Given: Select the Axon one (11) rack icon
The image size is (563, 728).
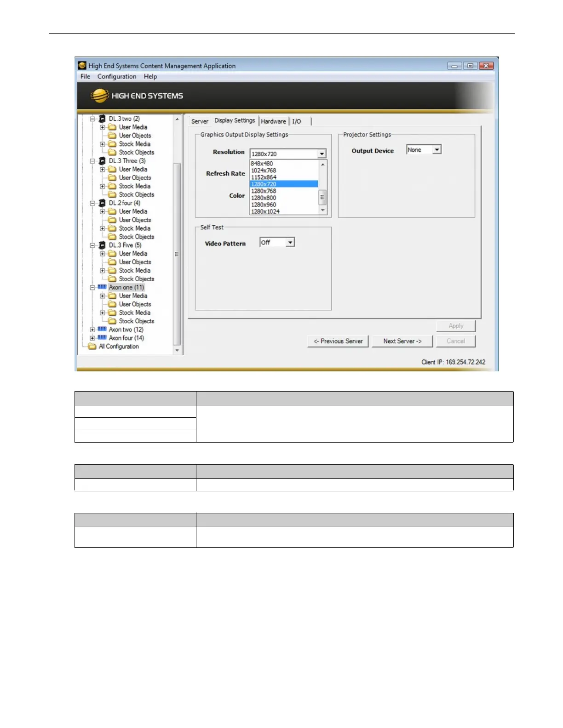Looking at the screenshot, I should tap(102, 287).
